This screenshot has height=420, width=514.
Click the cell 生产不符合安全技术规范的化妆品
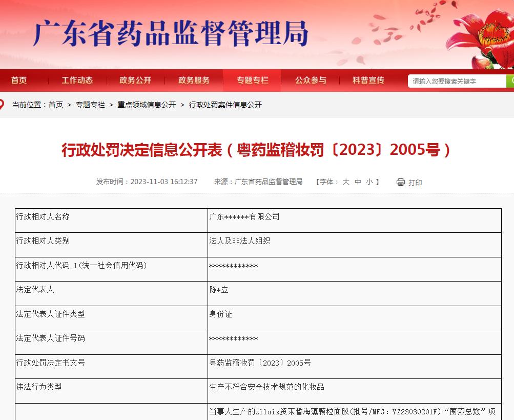[x=355, y=391]
